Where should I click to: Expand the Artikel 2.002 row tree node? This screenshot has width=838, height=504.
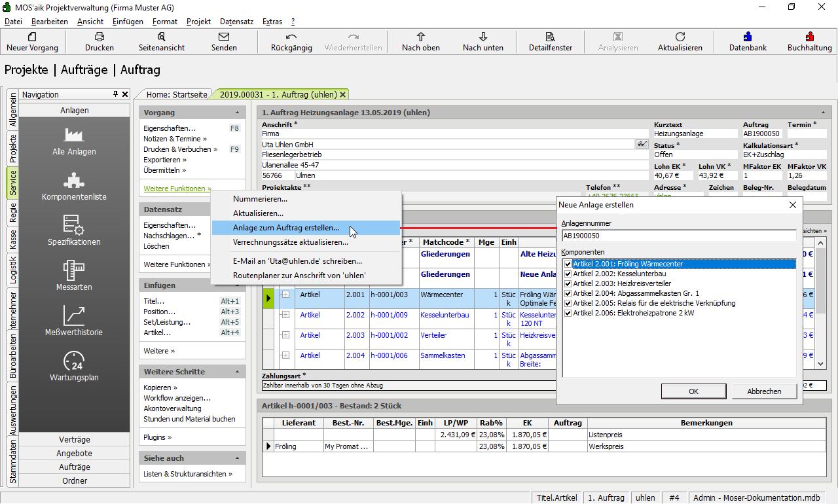point(285,315)
